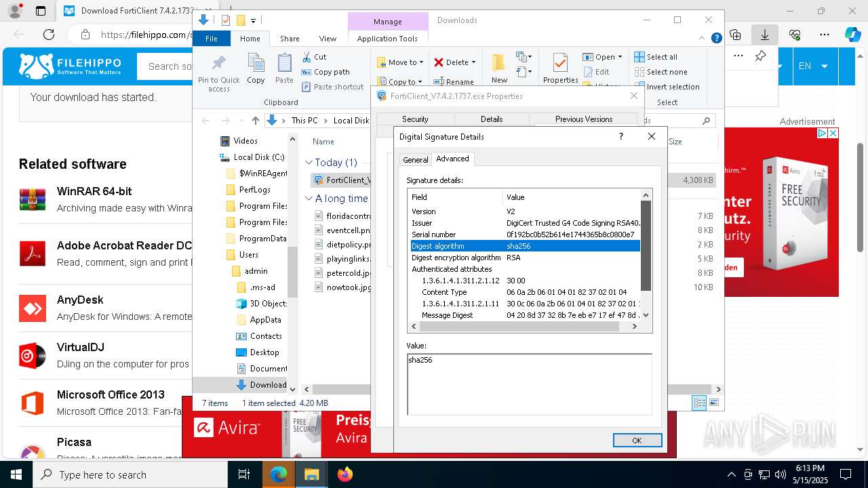Click Select all in ribbon
The width and height of the screenshot is (868, 488).
[x=656, y=57]
